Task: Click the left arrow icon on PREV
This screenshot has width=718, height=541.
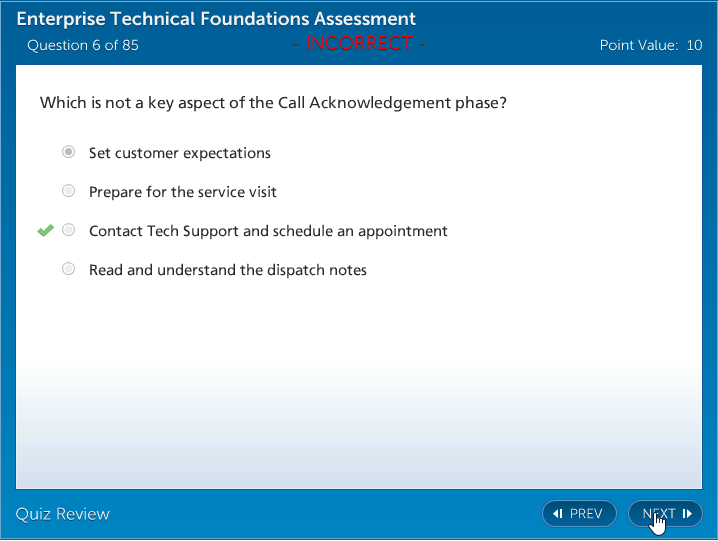Action: click(558, 514)
